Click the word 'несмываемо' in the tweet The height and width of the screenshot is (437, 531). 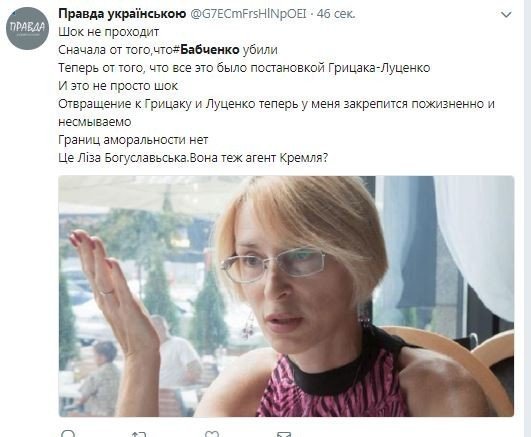[95, 122]
